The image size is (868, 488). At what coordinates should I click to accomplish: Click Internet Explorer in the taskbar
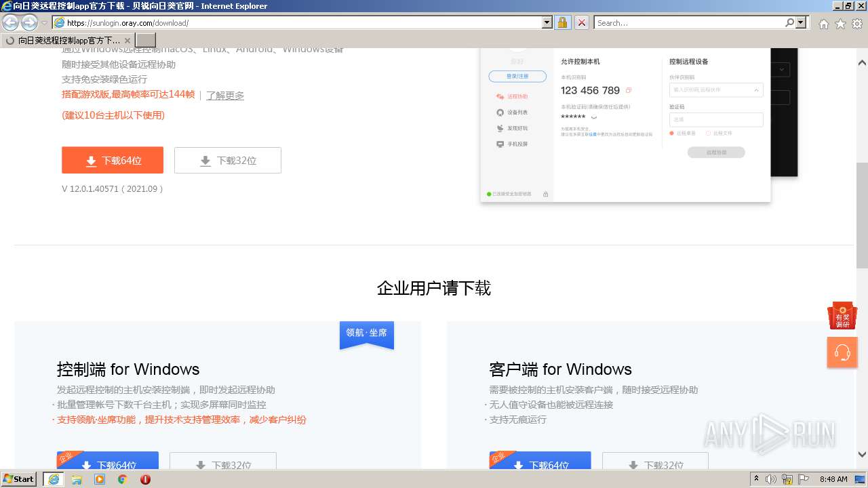coord(53,479)
